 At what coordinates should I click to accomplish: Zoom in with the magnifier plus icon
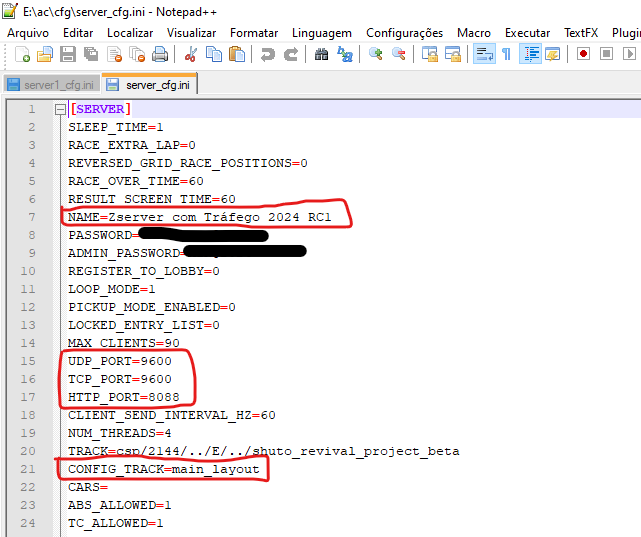point(375,54)
